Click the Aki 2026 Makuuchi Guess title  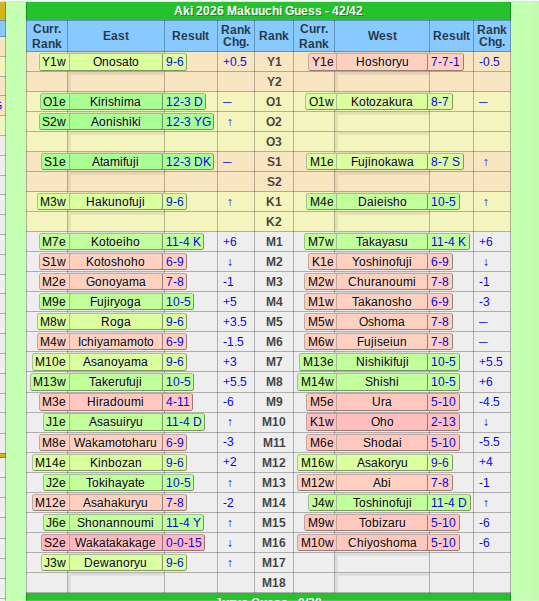point(268,11)
